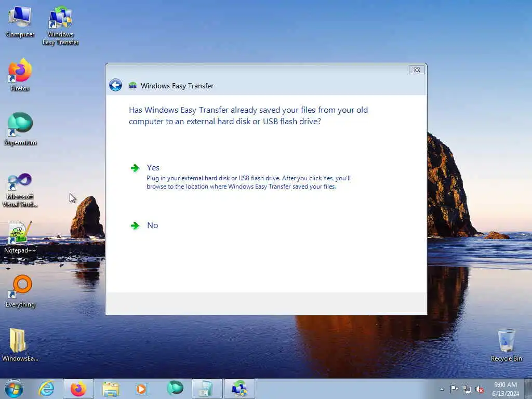Viewport: 532px width, 399px height.
Task: Select the Everything search desktop shortcut
Action: pos(20,291)
